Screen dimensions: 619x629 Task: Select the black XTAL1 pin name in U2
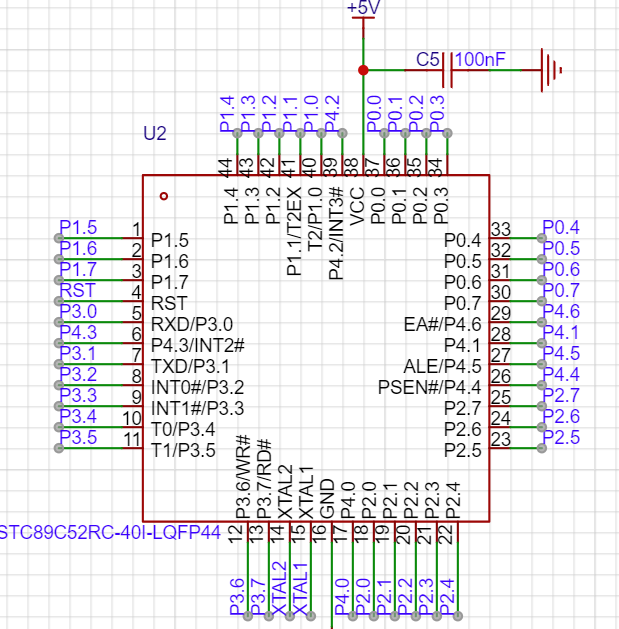(x=306, y=493)
